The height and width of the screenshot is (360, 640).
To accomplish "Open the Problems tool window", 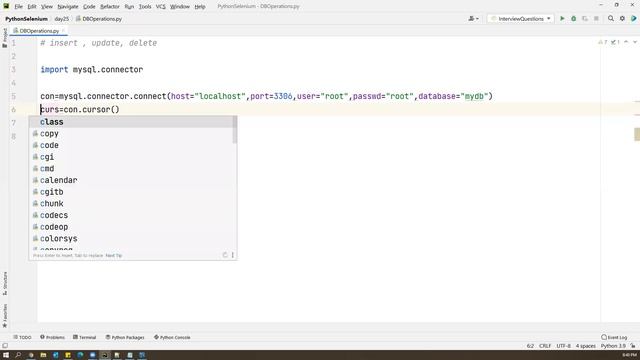I will 52,337.
